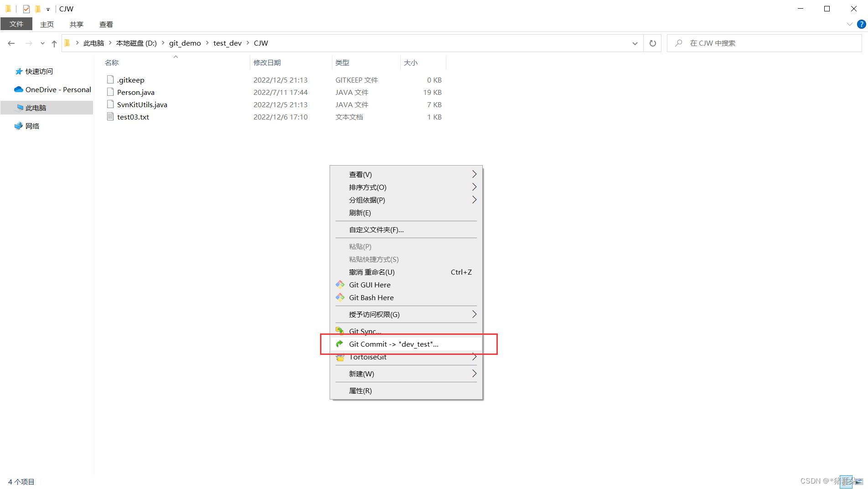The height and width of the screenshot is (489, 868).
Task: Expand the 排序方式 submenu arrow
Action: click(474, 187)
